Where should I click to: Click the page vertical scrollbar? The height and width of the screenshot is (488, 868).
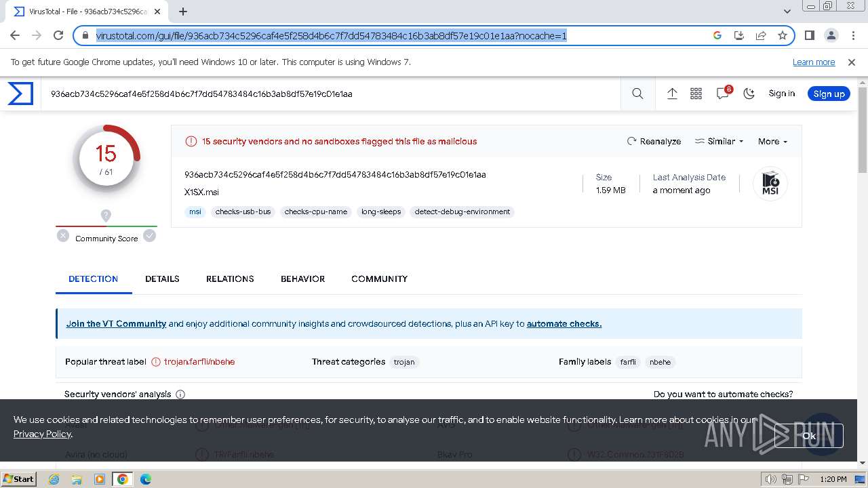tap(863, 129)
